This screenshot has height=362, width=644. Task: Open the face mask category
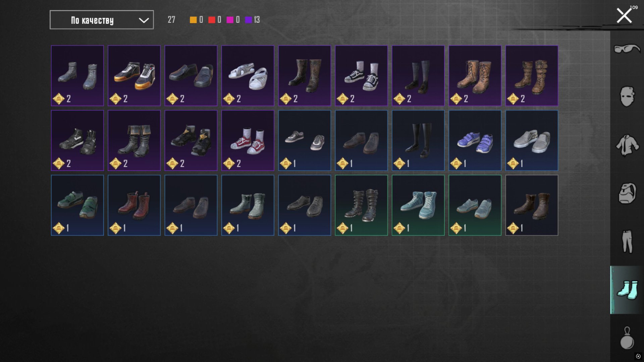pos(627,97)
